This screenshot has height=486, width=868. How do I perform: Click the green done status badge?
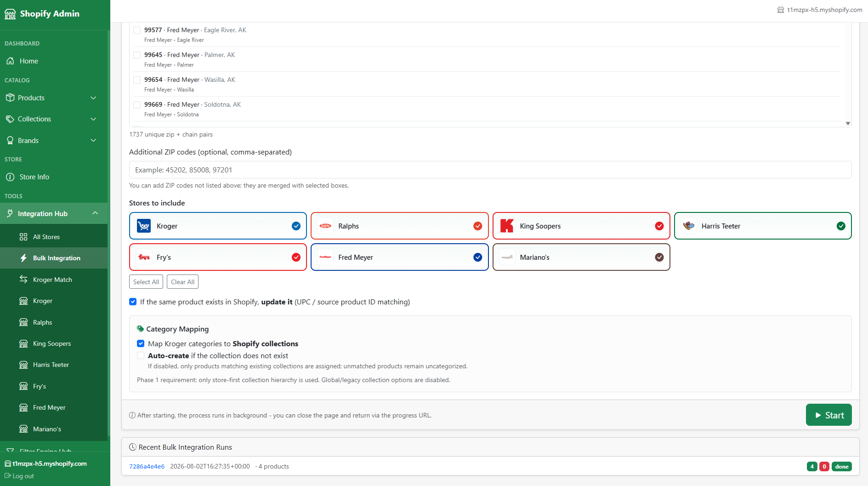click(x=842, y=467)
